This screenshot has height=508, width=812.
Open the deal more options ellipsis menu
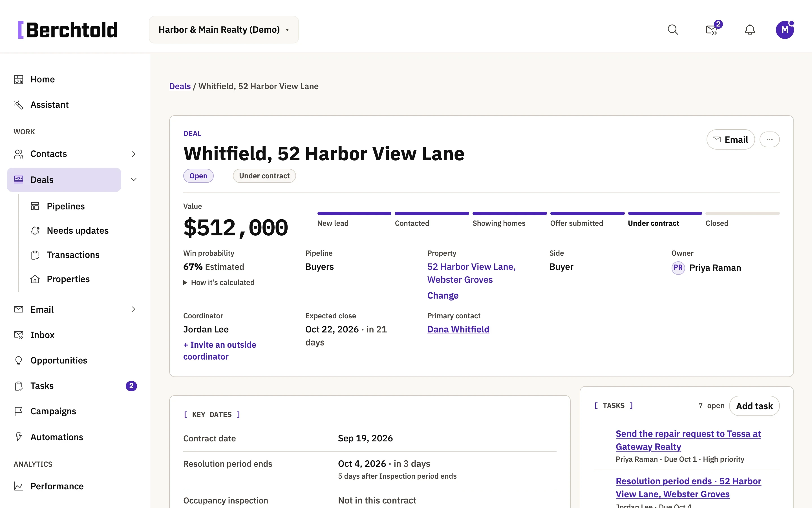tap(769, 139)
